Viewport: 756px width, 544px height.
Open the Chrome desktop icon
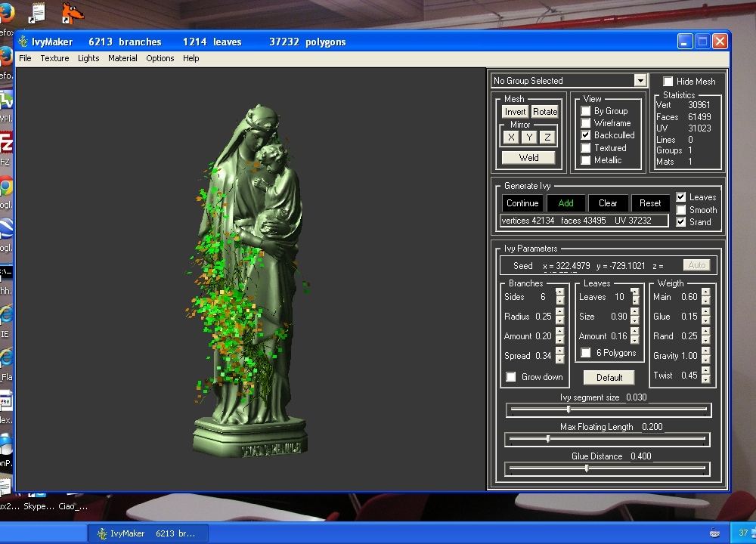pos(6,187)
